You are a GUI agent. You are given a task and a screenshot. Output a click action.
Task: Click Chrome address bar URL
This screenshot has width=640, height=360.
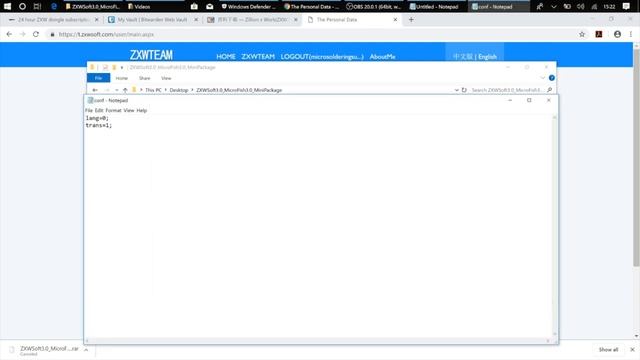(x=106, y=34)
